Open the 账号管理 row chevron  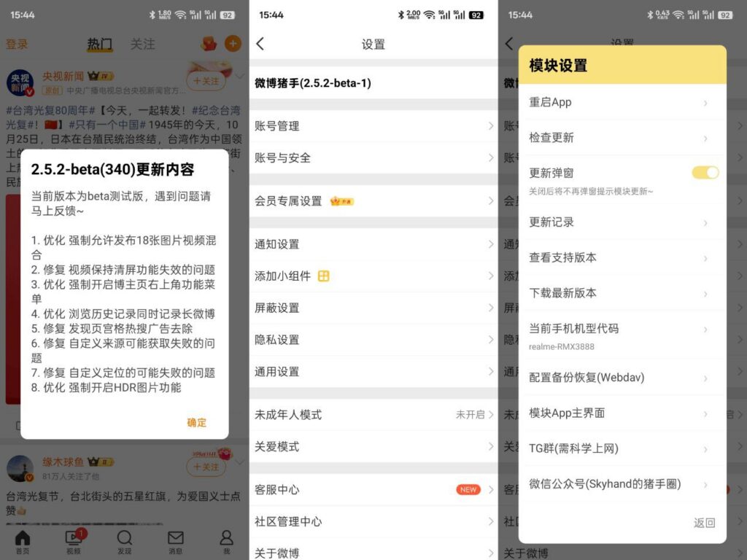pos(490,126)
